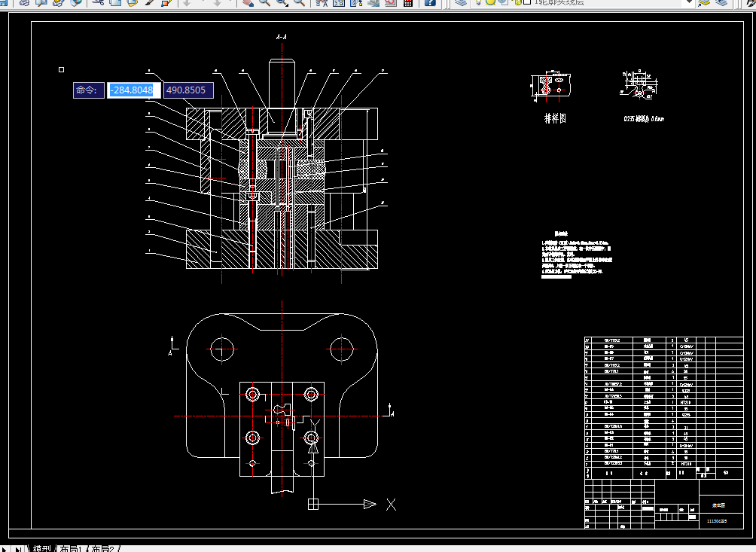The image size is (756, 552).
Task: Activate the Pan hand tool
Action: click(x=248, y=2)
